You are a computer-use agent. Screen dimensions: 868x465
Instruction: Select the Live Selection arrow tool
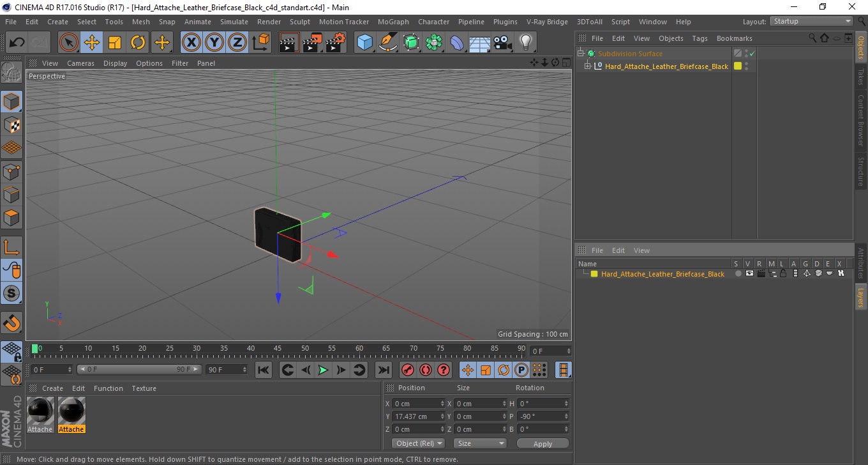click(69, 43)
